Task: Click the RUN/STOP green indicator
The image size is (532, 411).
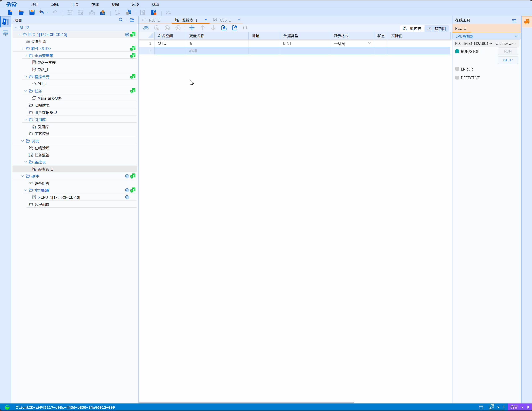Action: click(457, 51)
